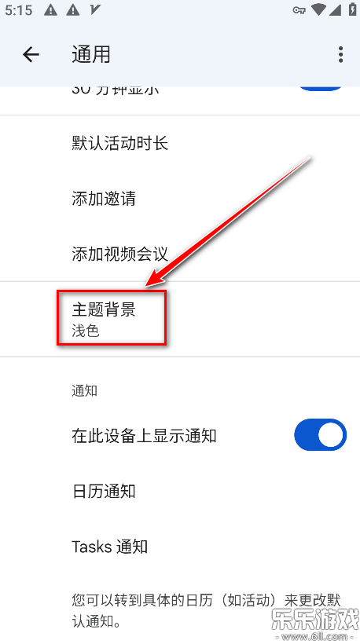Viewport: 360px width, 644px height.
Task: Open 添加邀请 setting
Action: coord(180,199)
